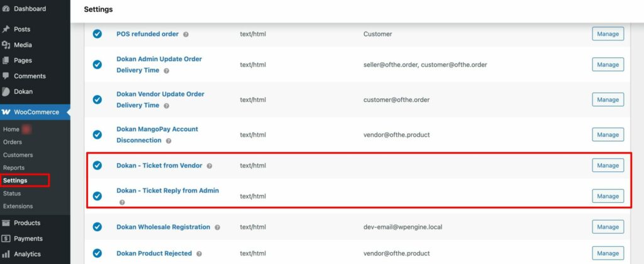Click the Dokan logo icon

click(x=6, y=91)
